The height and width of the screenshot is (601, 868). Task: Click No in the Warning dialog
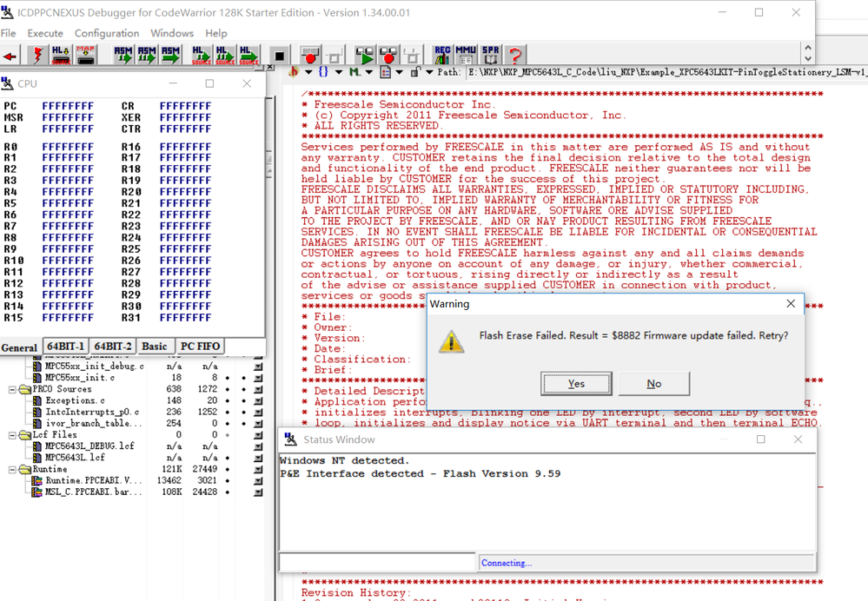[653, 384]
